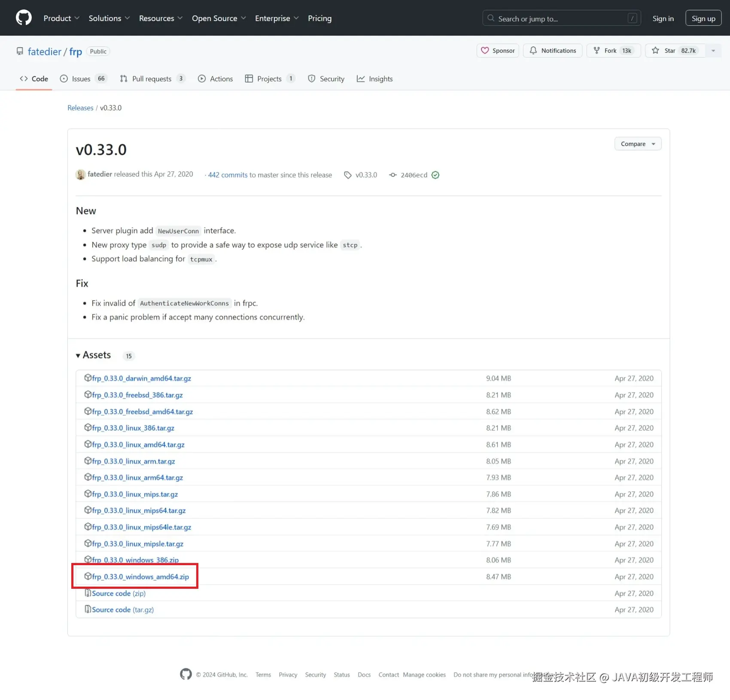730x700 pixels.
Task: Open the Compare dropdown
Action: coord(638,144)
